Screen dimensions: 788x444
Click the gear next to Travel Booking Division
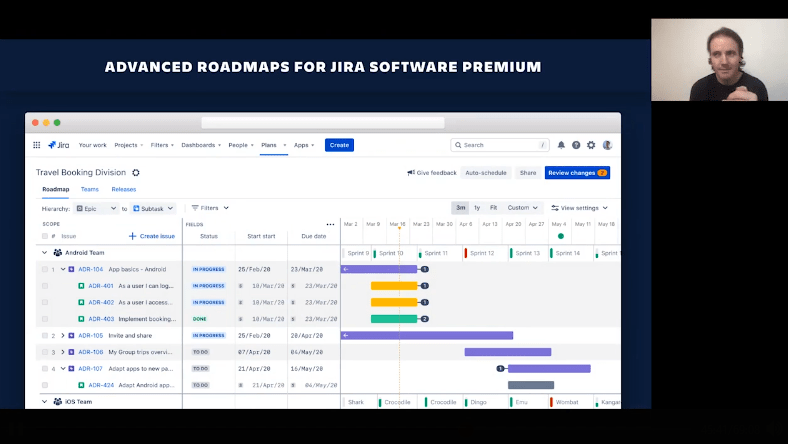(x=136, y=173)
